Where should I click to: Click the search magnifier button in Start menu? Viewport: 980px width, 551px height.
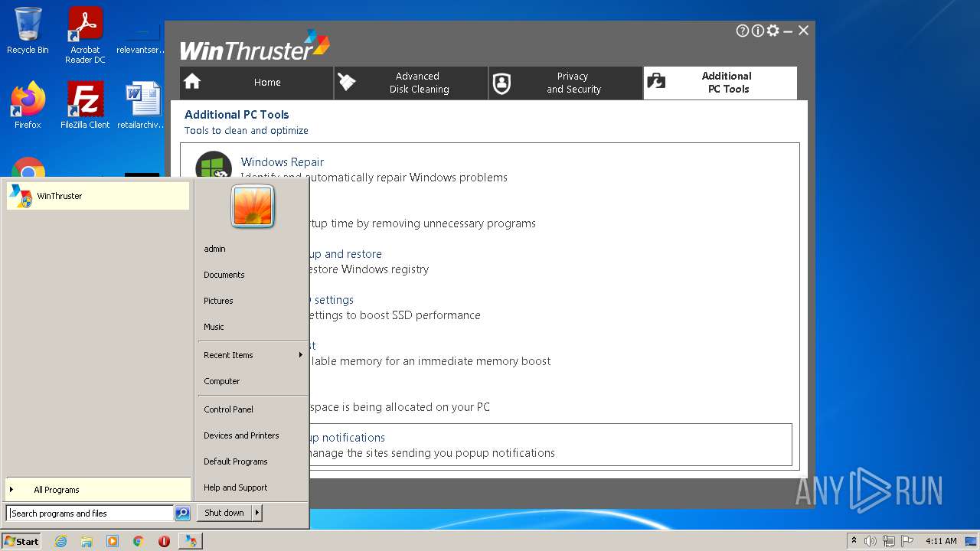click(x=182, y=514)
